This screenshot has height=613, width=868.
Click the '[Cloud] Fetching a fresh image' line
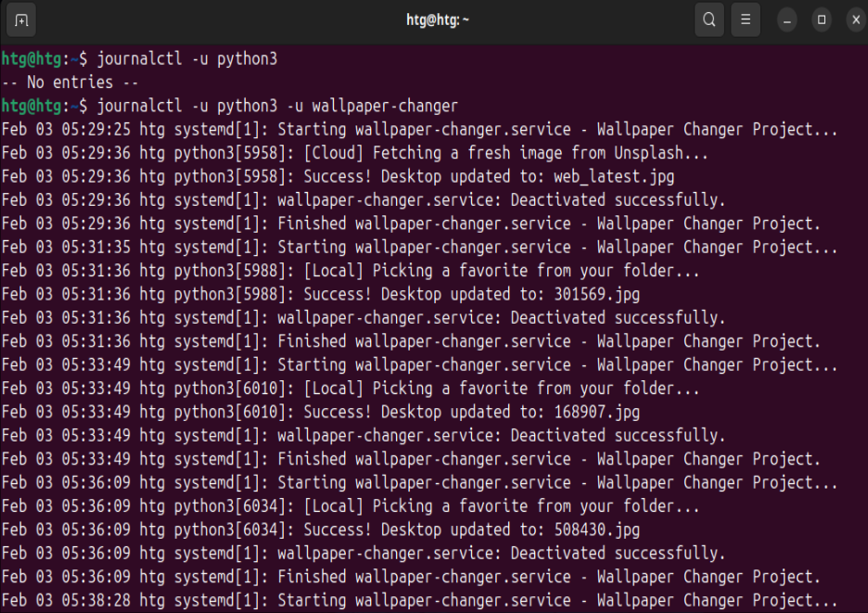(355, 153)
